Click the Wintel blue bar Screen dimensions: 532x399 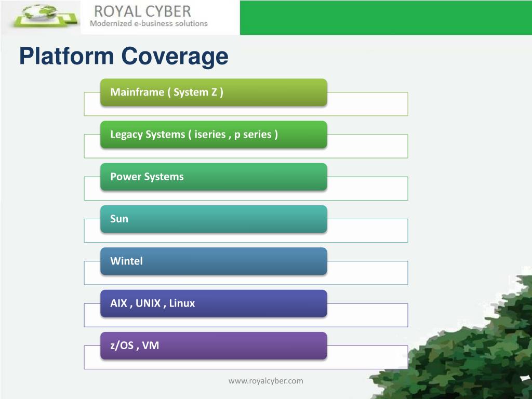(x=214, y=261)
